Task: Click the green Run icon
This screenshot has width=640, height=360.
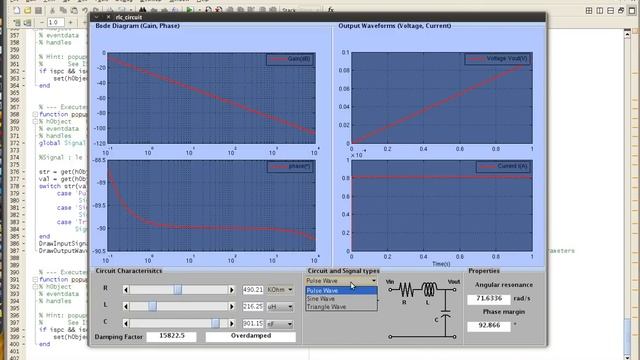Action: pos(189,10)
